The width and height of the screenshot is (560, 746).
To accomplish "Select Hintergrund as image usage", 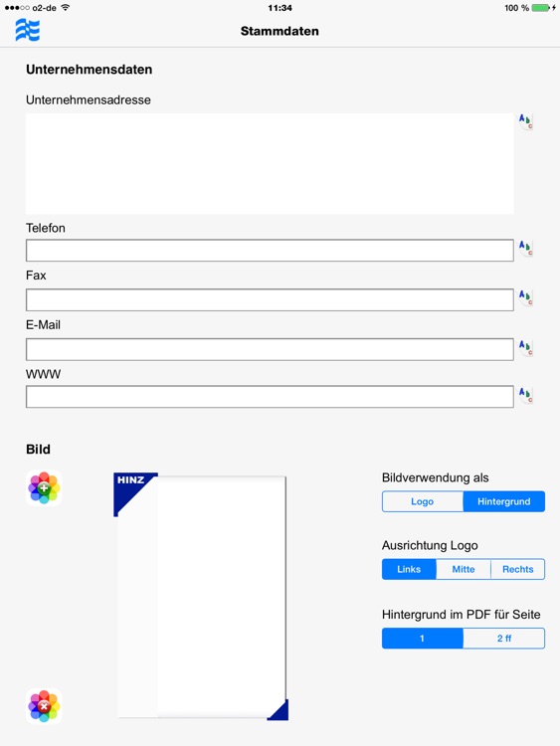I will coord(504,501).
